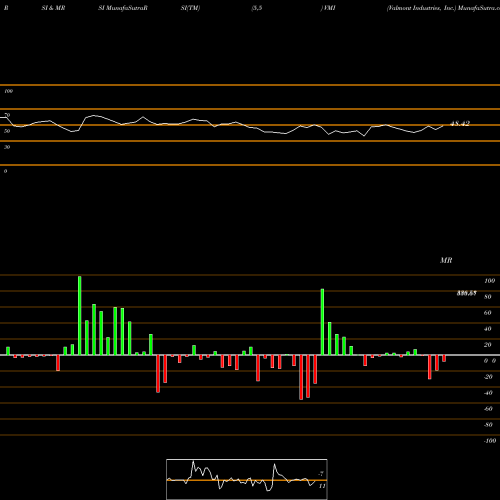
Task: Click the 'VMI' ticker symbol in header
Action: (x=329, y=8)
